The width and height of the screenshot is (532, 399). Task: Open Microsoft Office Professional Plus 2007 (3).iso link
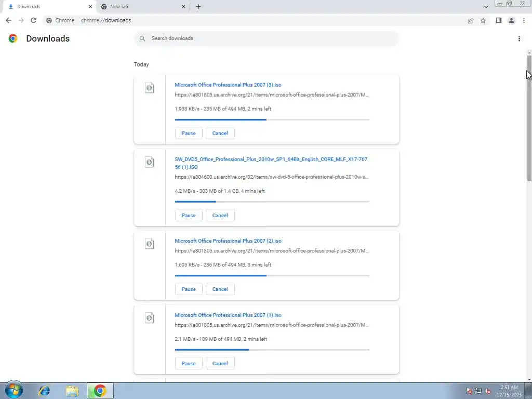[228, 85]
